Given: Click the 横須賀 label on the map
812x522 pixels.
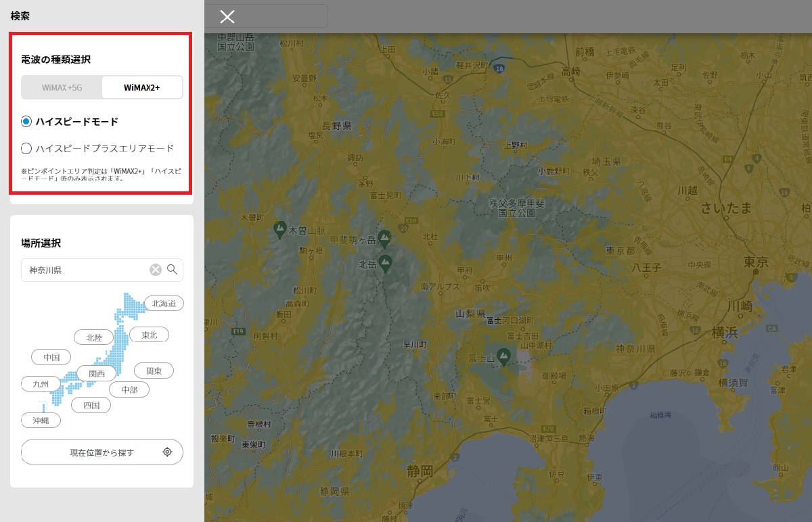Looking at the screenshot, I should tap(733, 382).
